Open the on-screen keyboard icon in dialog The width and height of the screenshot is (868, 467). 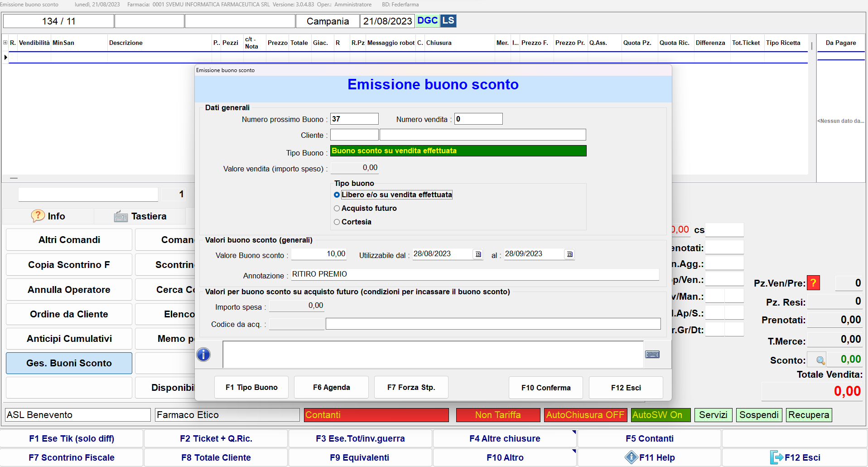[652, 355]
